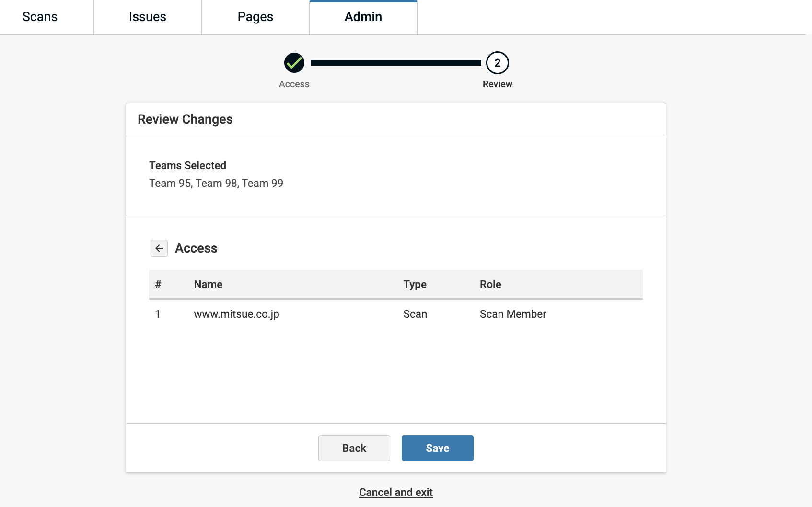Click the Role column header
The width and height of the screenshot is (812, 507).
coord(490,284)
